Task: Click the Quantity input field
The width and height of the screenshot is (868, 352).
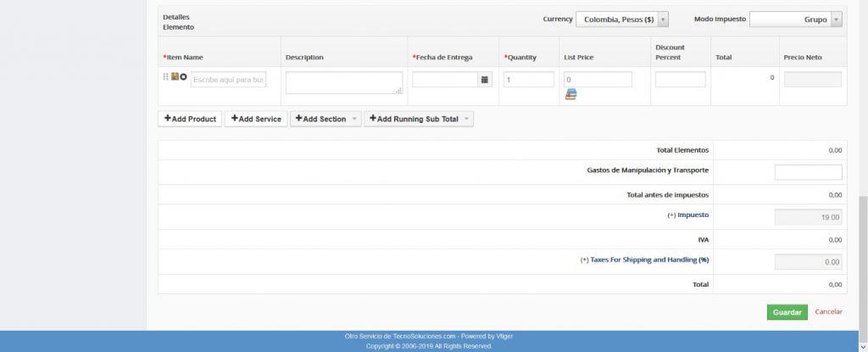Action: 528,80
